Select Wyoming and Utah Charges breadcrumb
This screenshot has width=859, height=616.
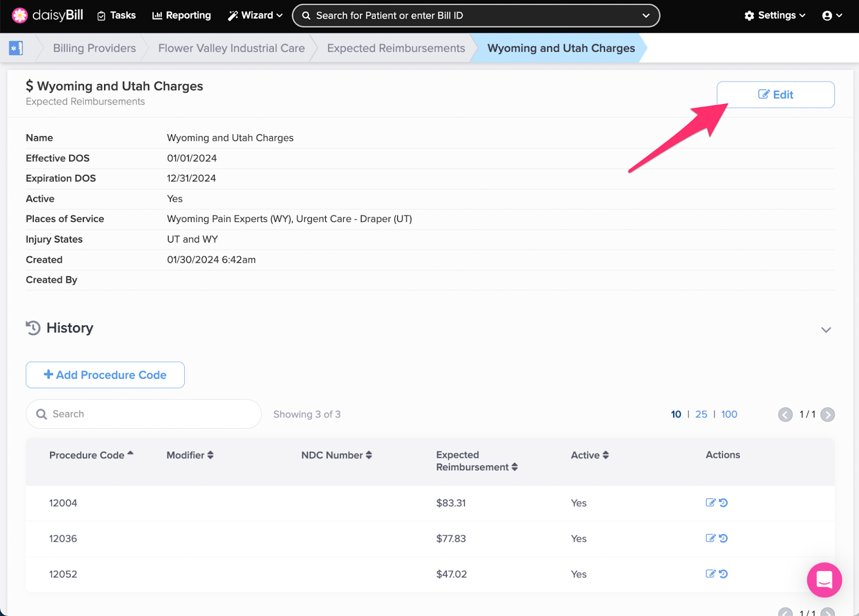(x=561, y=48)
